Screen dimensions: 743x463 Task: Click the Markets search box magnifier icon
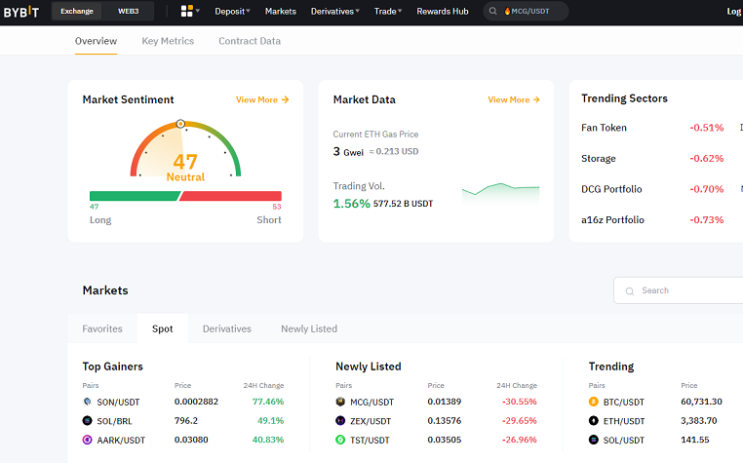(x=630, y=291)
